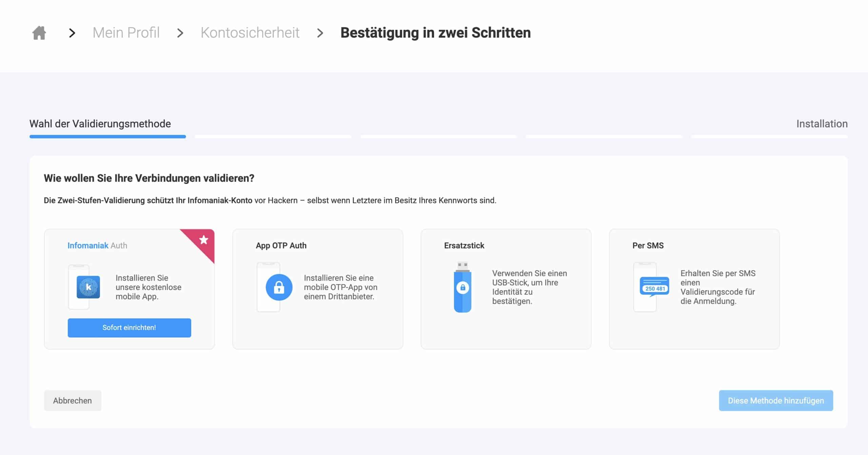Select Wahl der Validierungsmethode step
The height and width of the screenshot is (455, 868).
pos(100,124)
